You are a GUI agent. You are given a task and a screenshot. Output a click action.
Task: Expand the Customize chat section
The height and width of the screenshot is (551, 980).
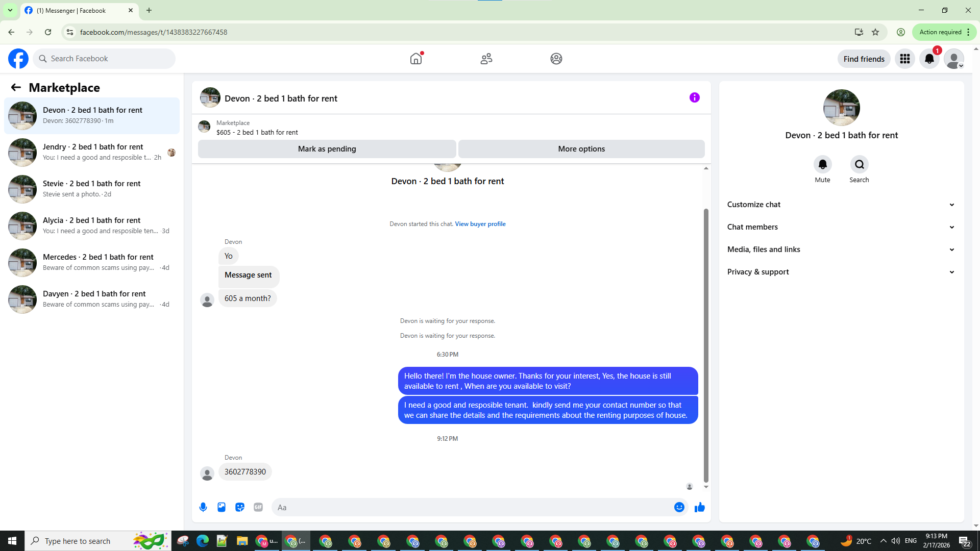coord(841,205)
